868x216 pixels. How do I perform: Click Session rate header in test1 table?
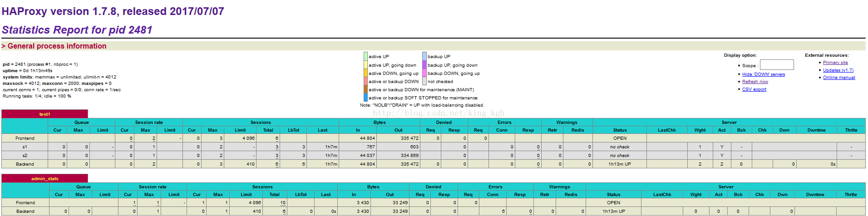click(x=149, y=123)
